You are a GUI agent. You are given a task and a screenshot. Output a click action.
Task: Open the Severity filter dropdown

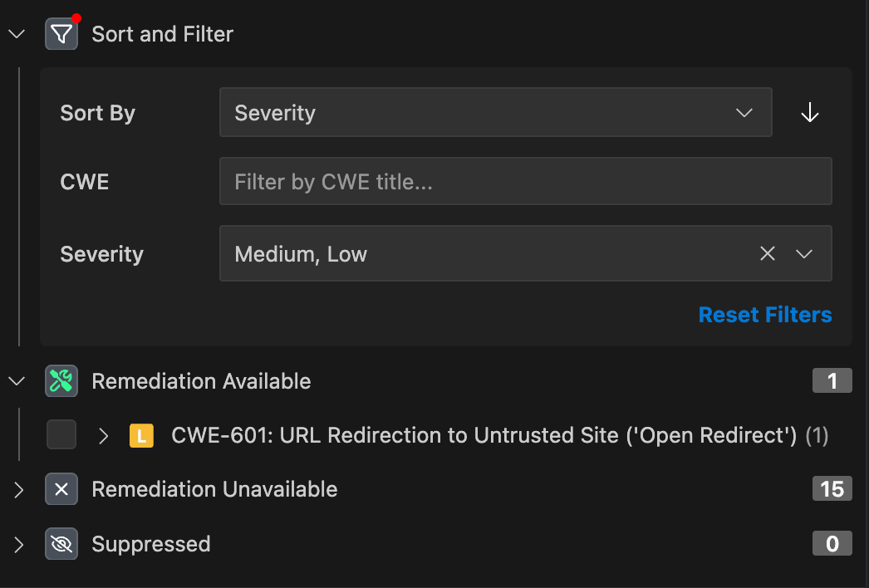(803, 254)
